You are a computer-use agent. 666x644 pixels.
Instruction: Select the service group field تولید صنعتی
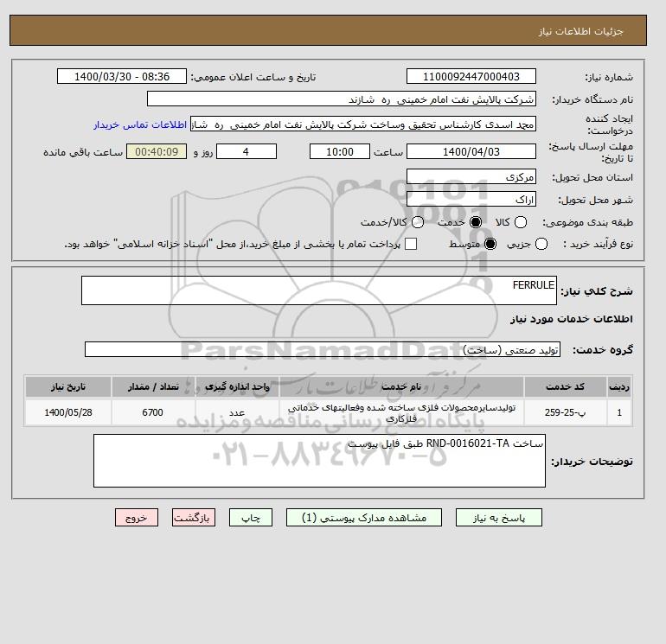coord(323,350)
